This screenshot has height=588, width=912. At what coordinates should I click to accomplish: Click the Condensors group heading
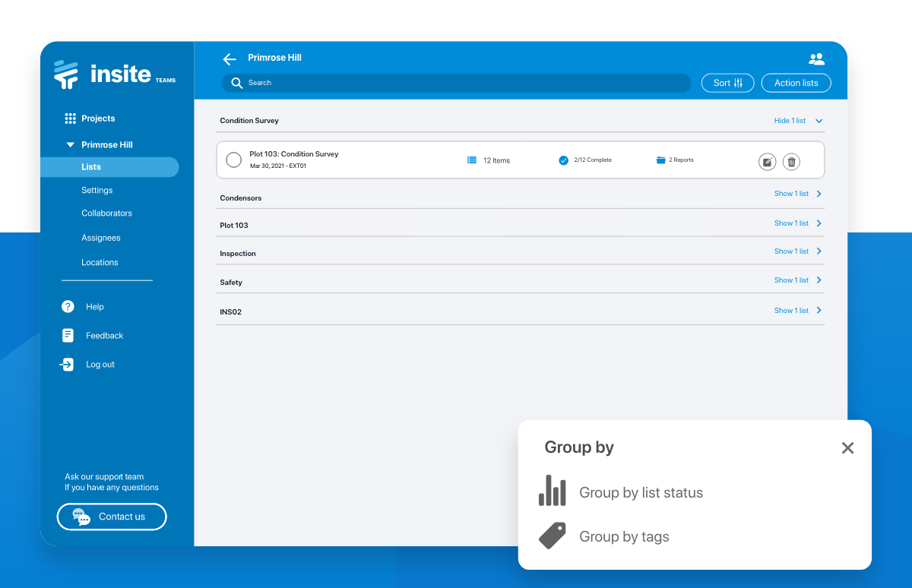point(240,198)
